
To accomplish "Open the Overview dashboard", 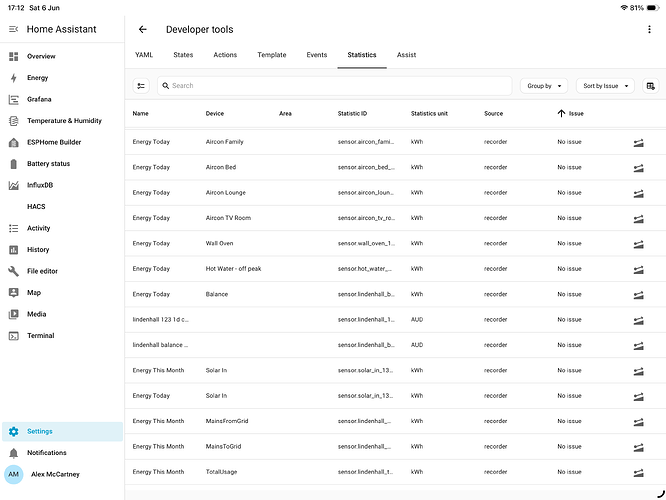I will [x=62, y=56].
